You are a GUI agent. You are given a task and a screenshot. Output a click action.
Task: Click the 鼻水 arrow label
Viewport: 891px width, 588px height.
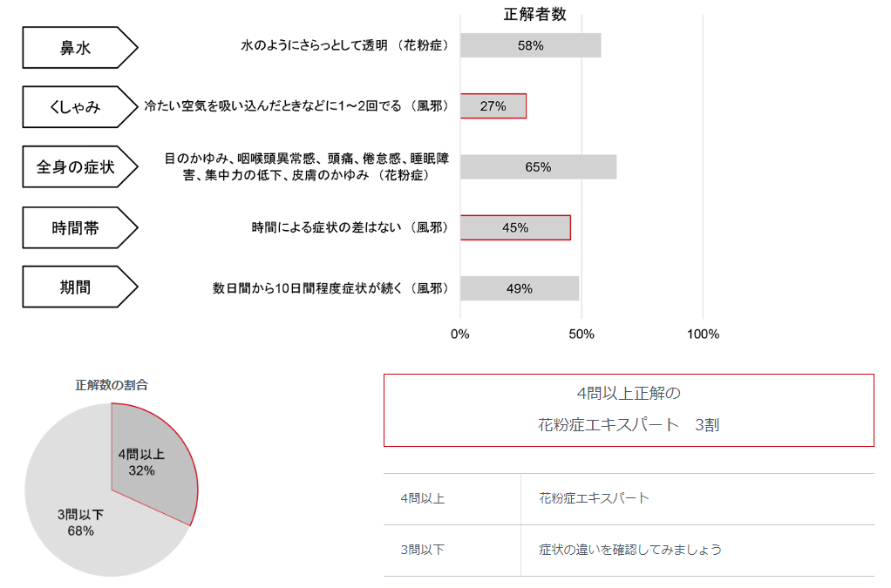click(x=79, y=48)
